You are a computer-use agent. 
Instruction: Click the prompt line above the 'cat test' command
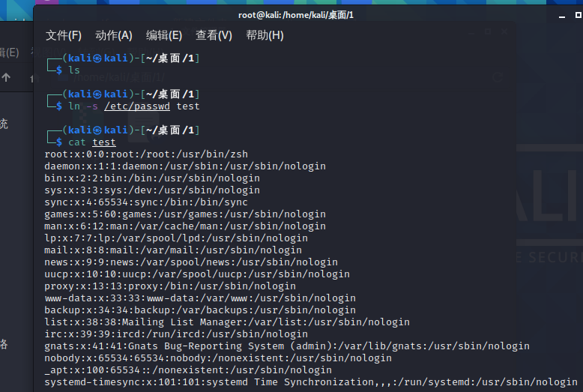(x=124, y=130)
